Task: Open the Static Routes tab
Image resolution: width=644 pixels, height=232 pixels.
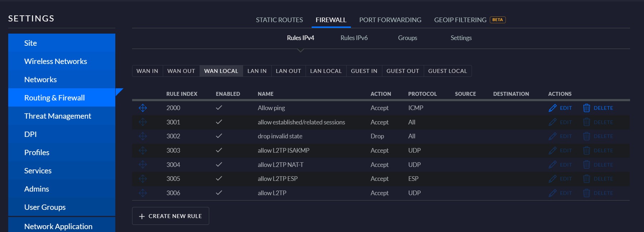Action: (x=279, y=20)
